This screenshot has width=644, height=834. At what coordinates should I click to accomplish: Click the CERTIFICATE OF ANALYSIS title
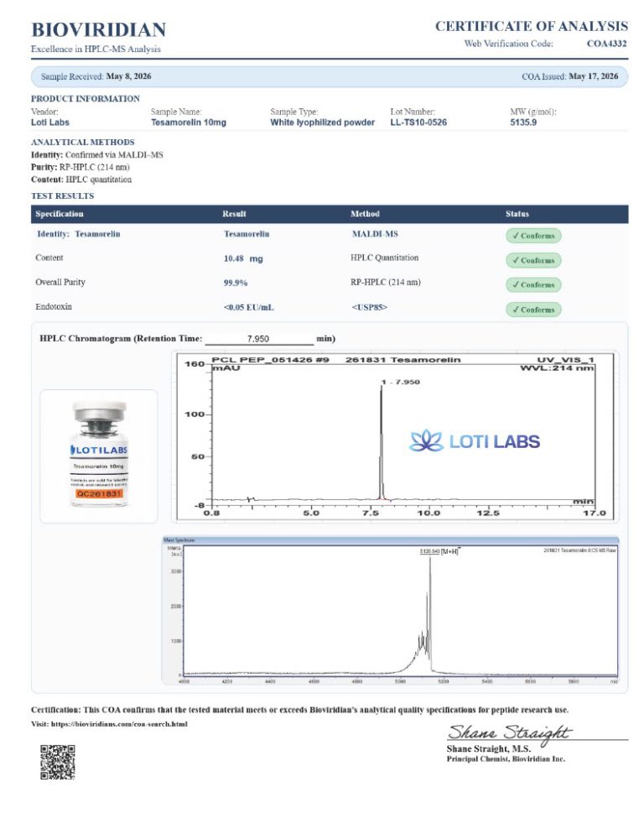pos(532,26)
